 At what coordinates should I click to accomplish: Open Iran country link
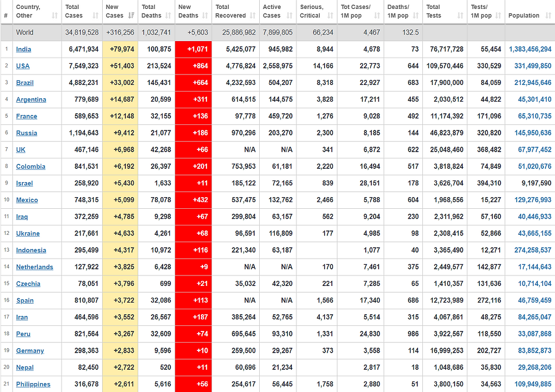(22, 317)
